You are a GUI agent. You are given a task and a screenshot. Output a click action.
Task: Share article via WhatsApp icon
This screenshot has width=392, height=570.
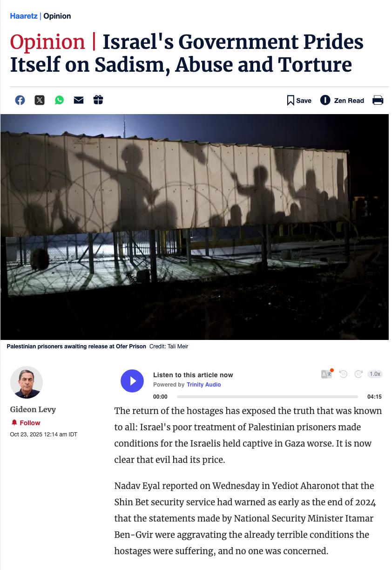(59, 100)
